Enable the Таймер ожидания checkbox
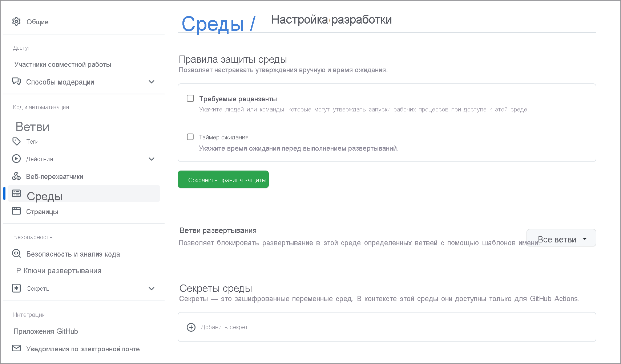Image resolution: width=621 pixels, height=364 pixels. pyautogui.click(x=190, y=137)
